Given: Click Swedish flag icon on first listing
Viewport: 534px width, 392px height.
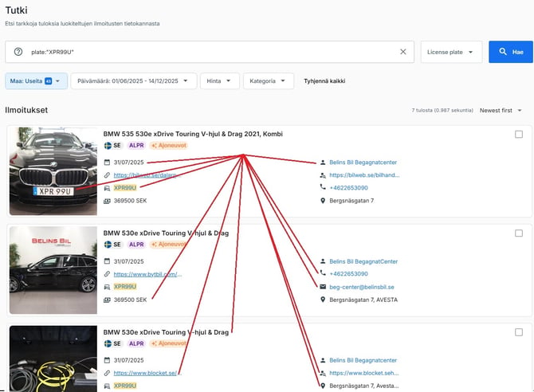Looking at the screenshot, I should (108, 146).
